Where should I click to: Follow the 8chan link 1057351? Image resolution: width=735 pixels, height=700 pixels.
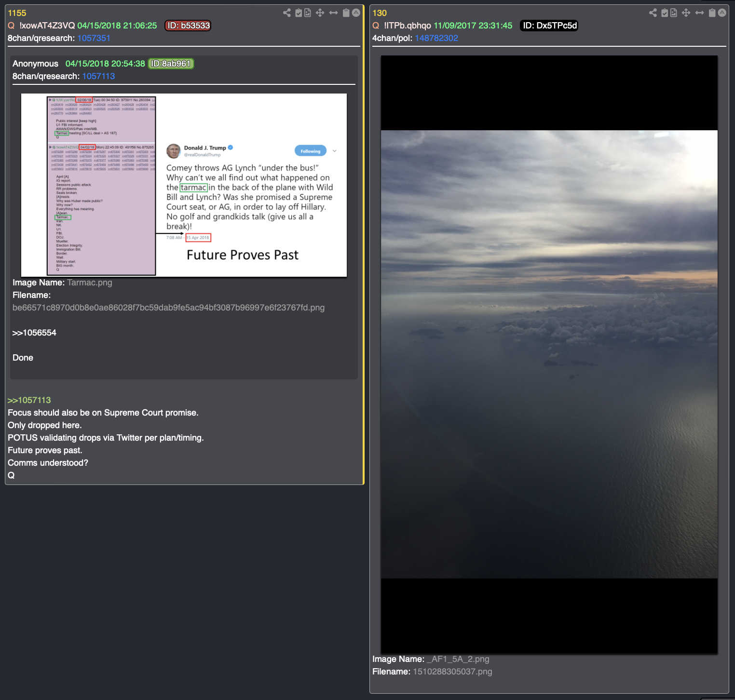[x=94, y=38]
